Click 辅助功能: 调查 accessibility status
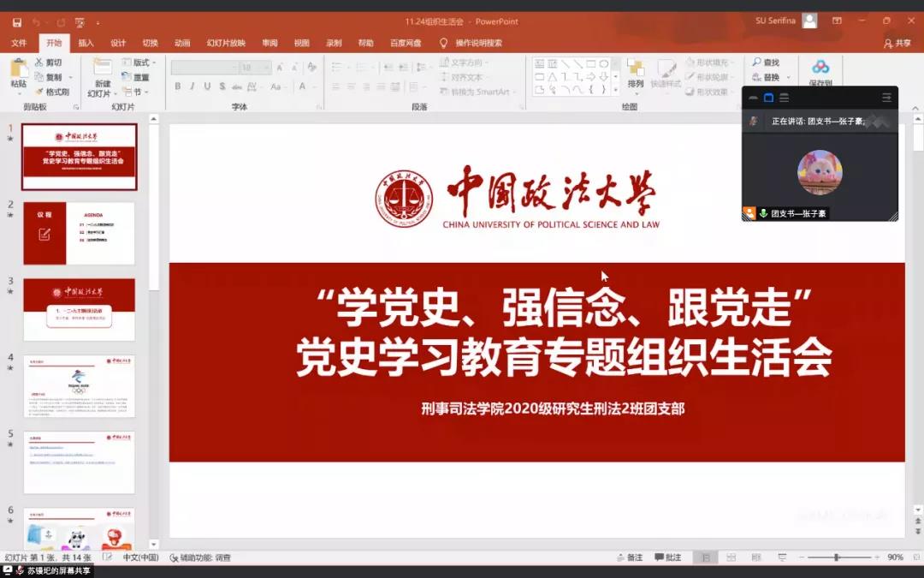This screenshot has width=924, height=578. point(200,557)
